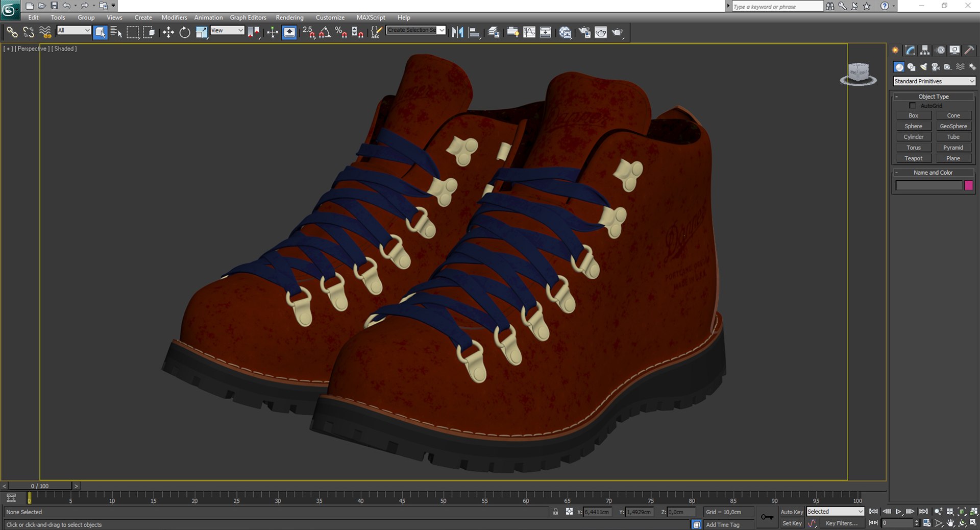Click the 0 / 100 time slider
The height and width of the screenshot is (530, 980).
tap(40, 486)
